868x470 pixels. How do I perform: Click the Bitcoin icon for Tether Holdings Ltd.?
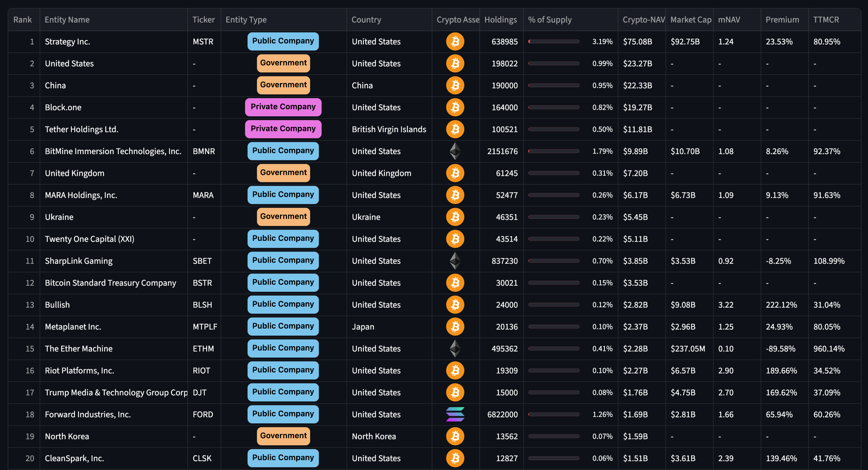click(x=455, y=129)
